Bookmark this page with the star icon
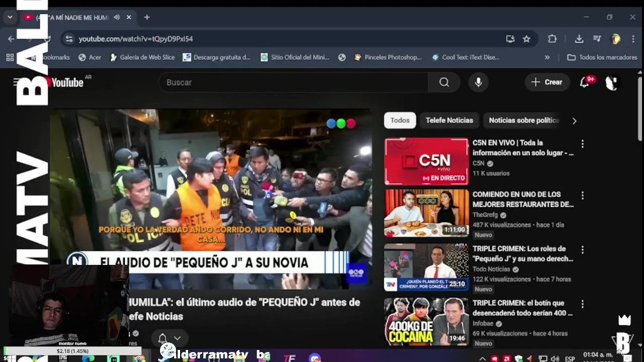The width and height of the screenshot is (644, 362). (526, 39)
